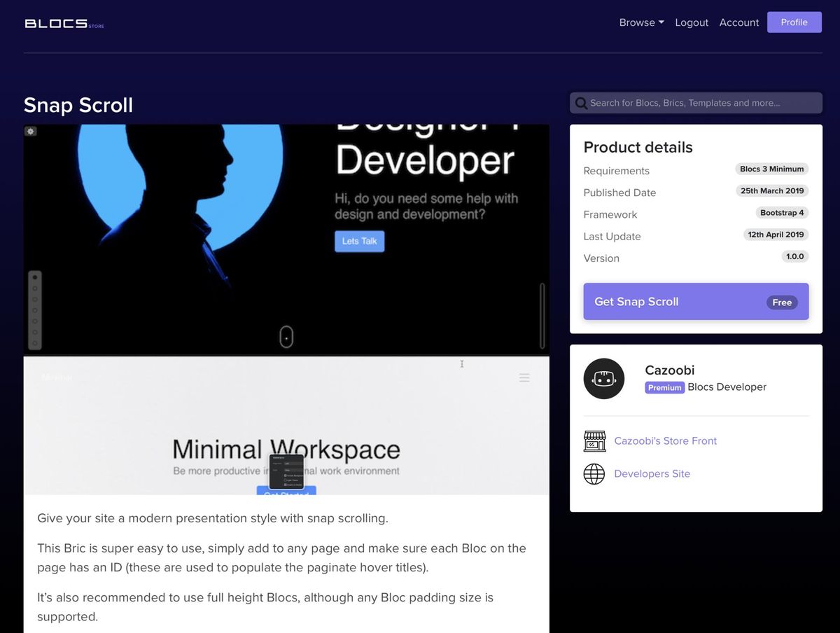
Task: Click the Profile button
Action: coord(794,22)
